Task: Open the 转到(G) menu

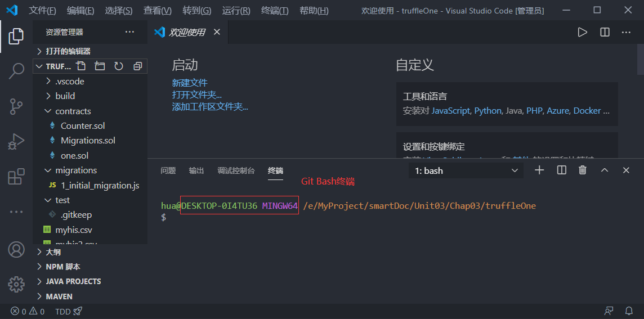Action: point(196,11)
